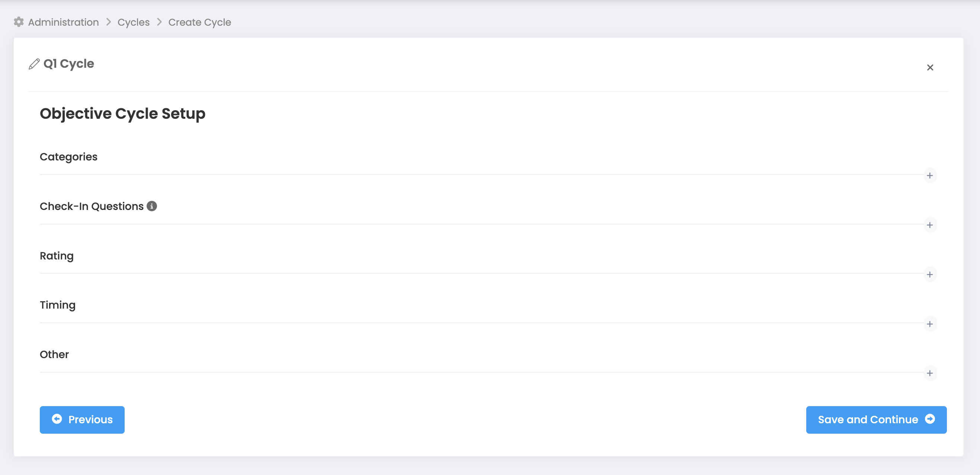Click the Other section header
The width and height of the screenshot is (980, 475).
click(54, 354)
